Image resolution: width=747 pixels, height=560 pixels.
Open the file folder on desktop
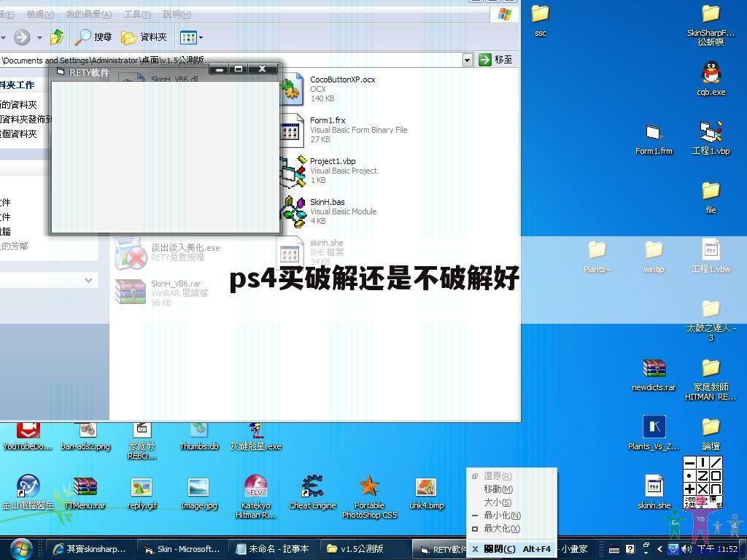tap(711, 192)
